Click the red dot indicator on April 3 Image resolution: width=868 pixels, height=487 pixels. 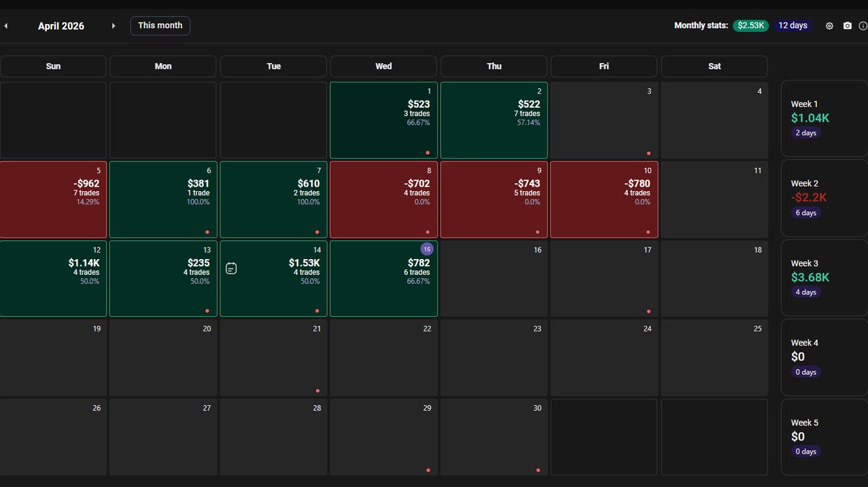pos(649,153)
